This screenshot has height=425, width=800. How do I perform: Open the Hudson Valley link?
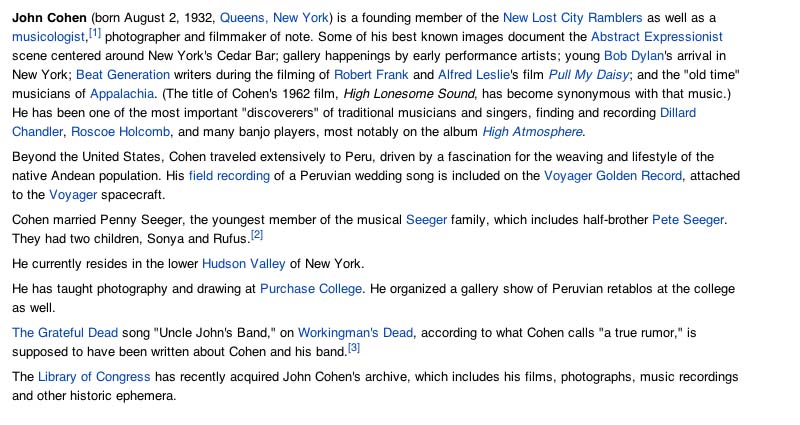243,264
